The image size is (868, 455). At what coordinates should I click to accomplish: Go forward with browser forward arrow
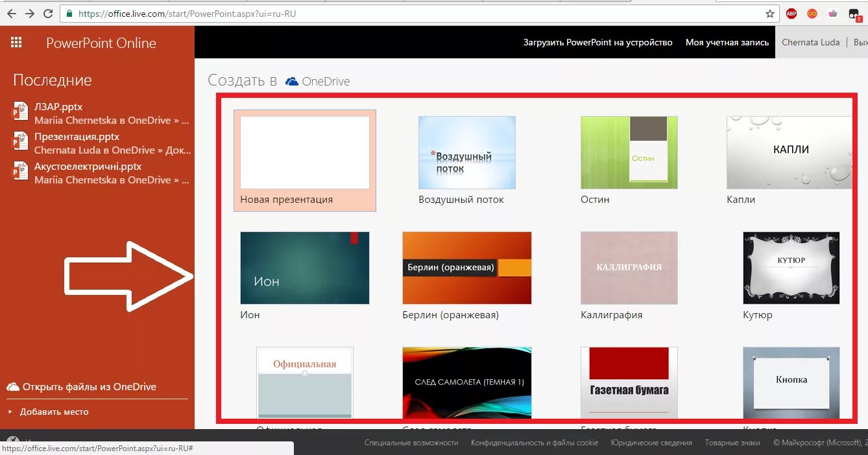click(30, 13)
